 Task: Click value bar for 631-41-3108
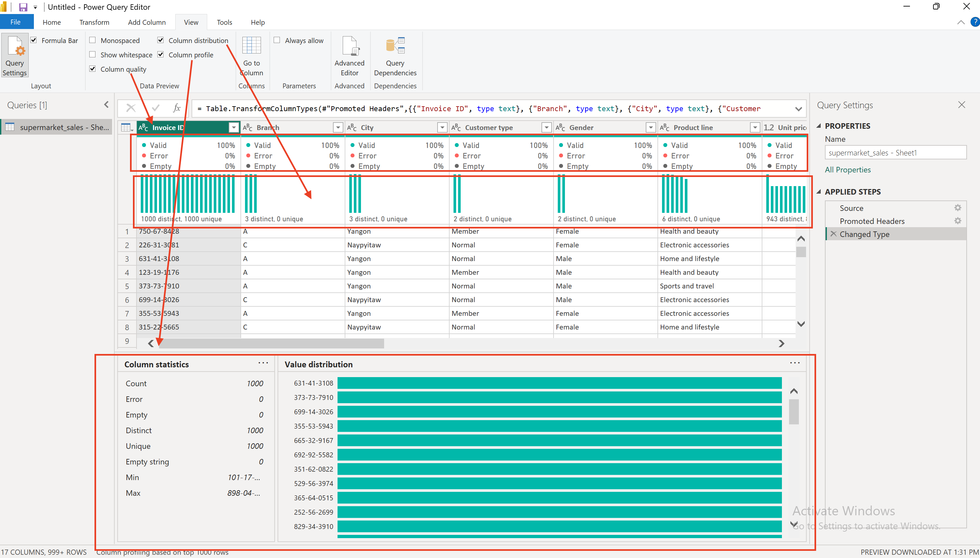[559, 383]
